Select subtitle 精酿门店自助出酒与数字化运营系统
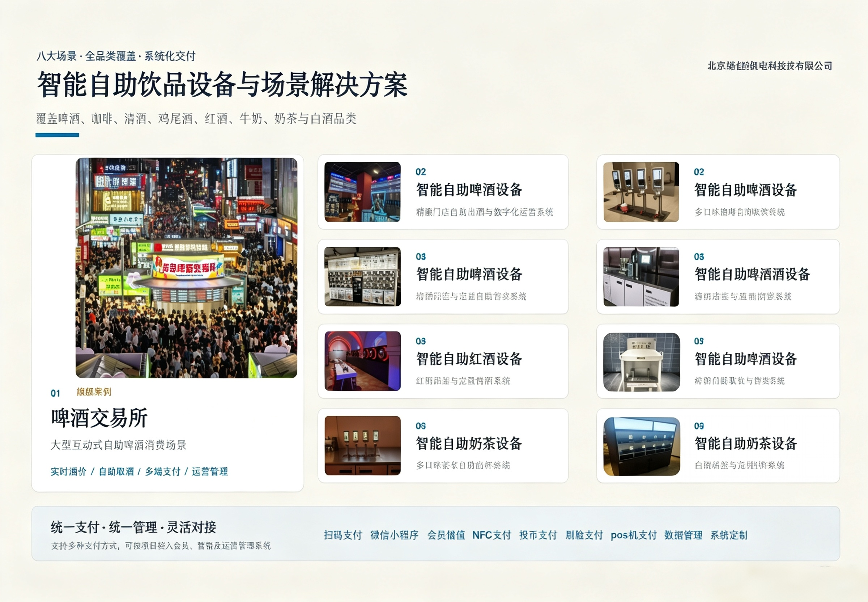 pos(485,212)
